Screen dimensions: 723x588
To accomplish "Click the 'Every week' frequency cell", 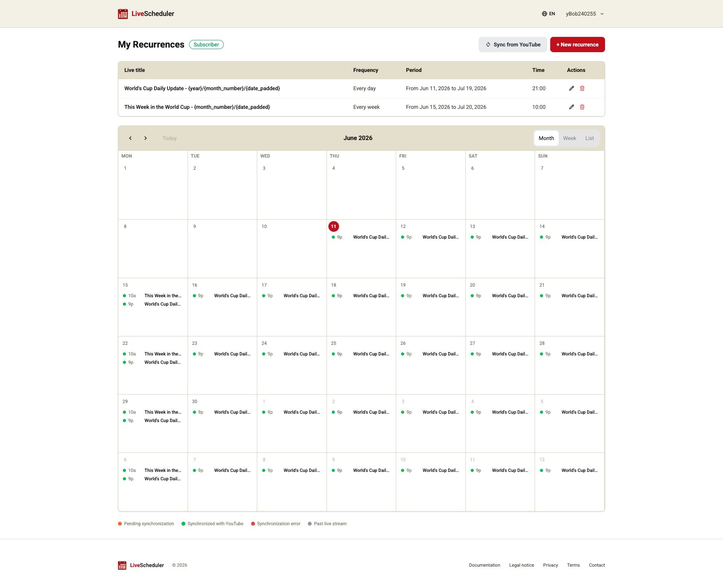I will tap(366, 107).
